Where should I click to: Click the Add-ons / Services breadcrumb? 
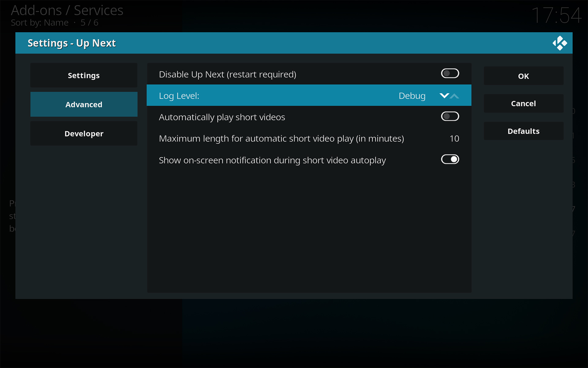coord(67,10)
